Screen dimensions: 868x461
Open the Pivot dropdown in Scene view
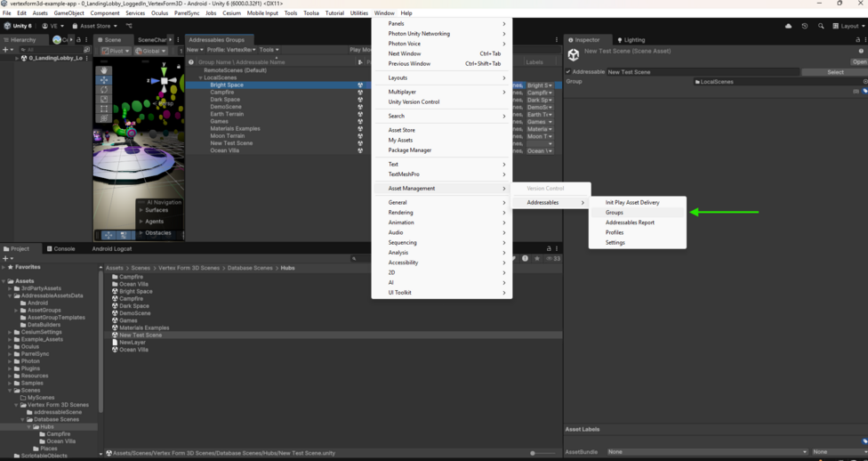coord(114,51)
